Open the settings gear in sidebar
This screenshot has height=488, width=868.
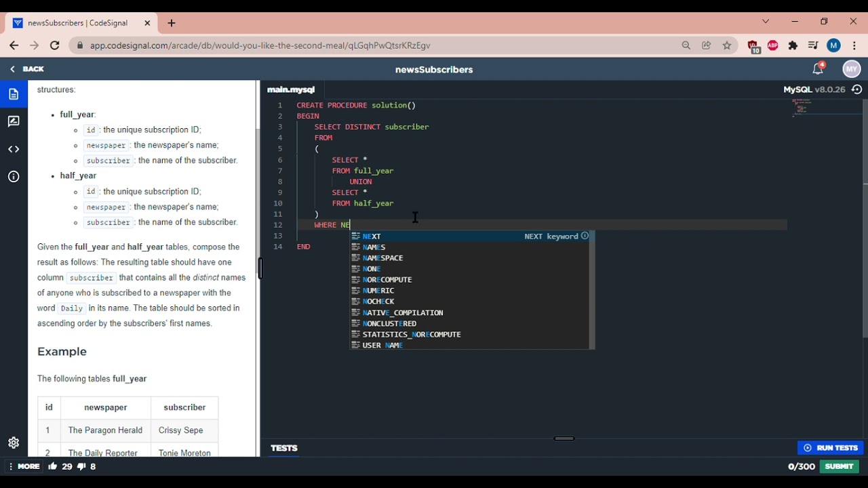pyautogui.click(x=14, y=443)
